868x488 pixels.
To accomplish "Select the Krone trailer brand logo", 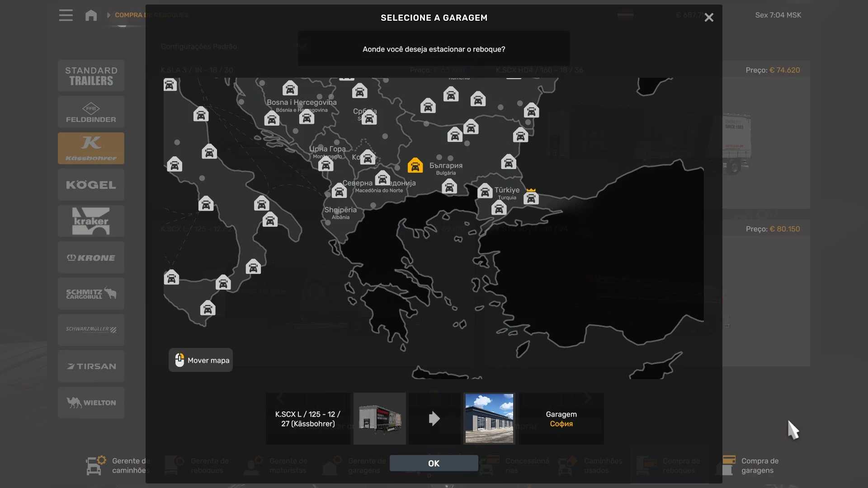I will point(91,258).
